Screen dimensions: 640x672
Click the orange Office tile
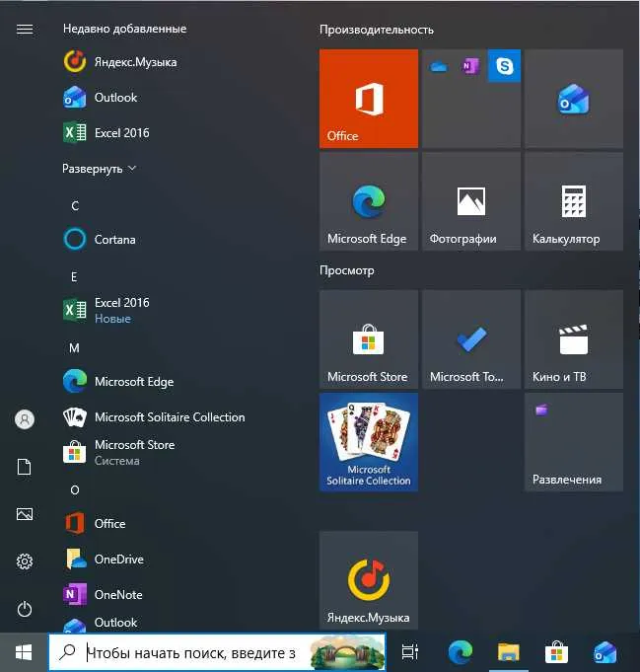pos(369,99)
